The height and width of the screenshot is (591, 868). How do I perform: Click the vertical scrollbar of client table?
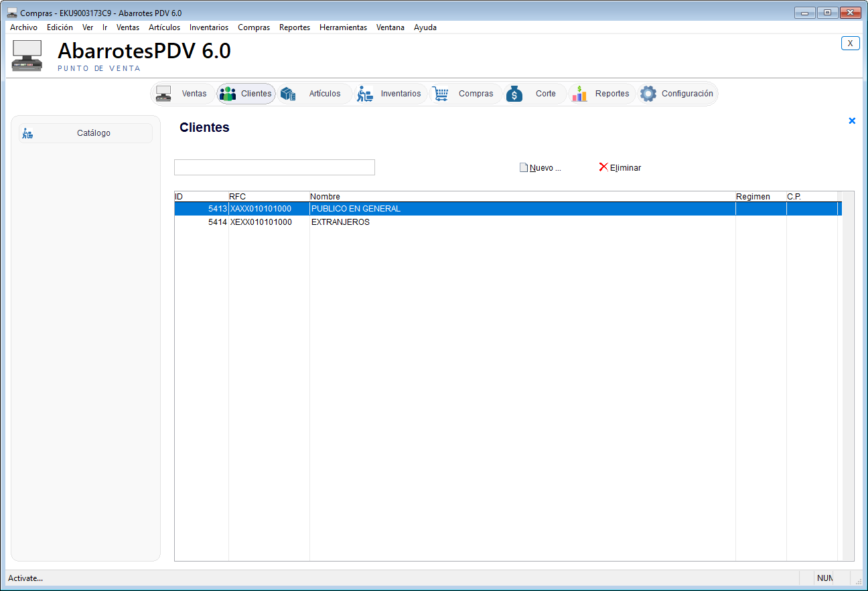848,376
